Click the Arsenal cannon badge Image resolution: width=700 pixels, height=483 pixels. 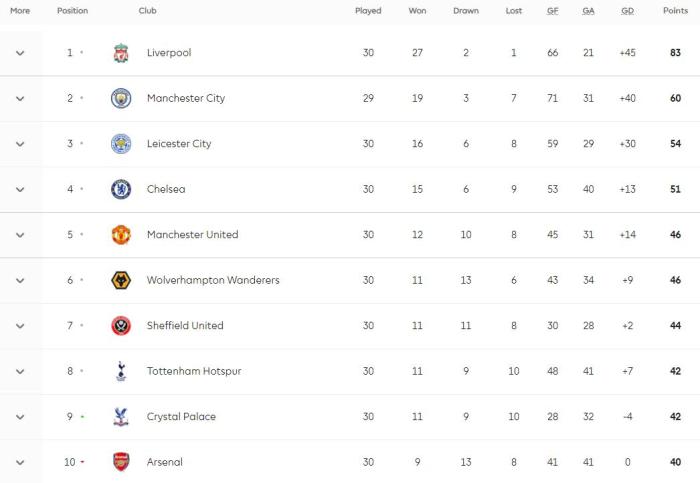click(x=121, y=462)
